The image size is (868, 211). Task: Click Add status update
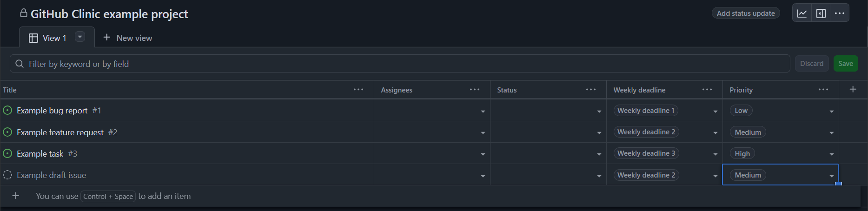pyautogui.click(x=746, y=13)
